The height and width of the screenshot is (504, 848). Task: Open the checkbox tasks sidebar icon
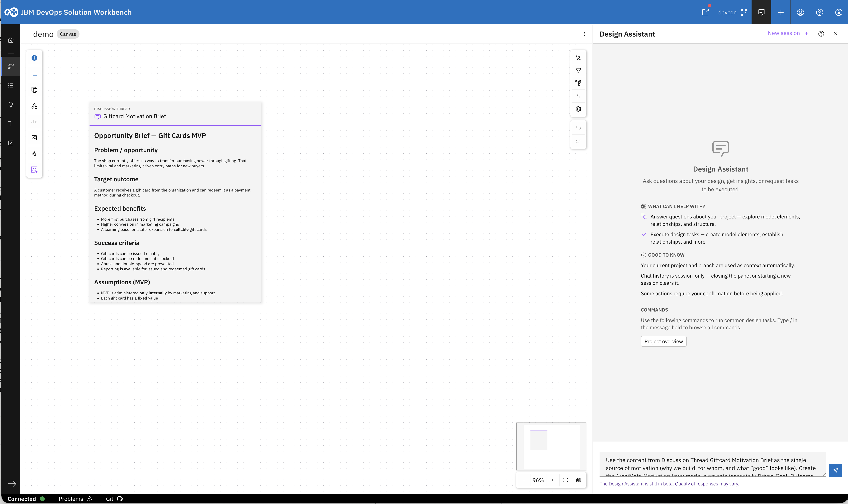(11, 143)
